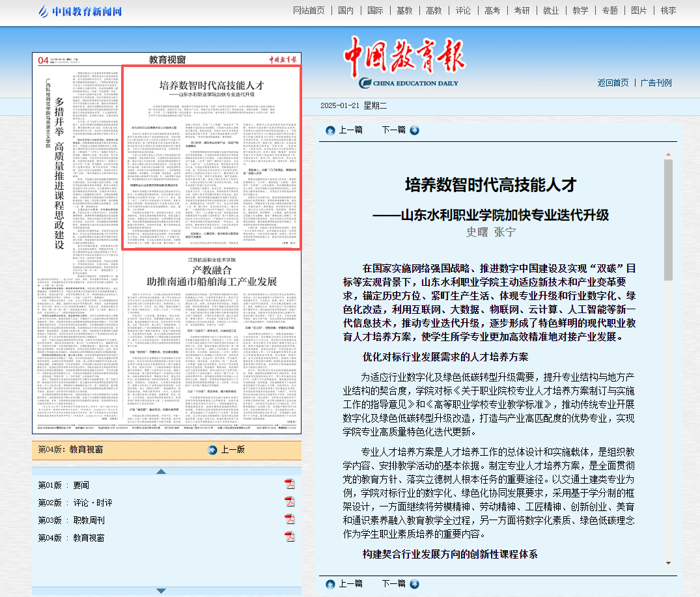Open the 广告刊例 link
This screenshot has height=597, width=700.
tap(656, 83)
